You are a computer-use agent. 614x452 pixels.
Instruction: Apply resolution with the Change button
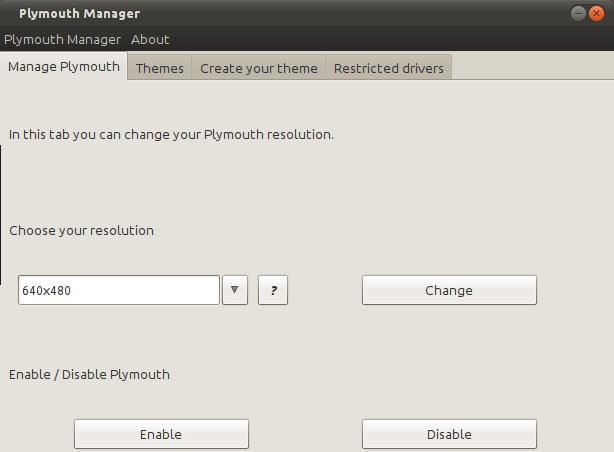click(x=449, y=290)
